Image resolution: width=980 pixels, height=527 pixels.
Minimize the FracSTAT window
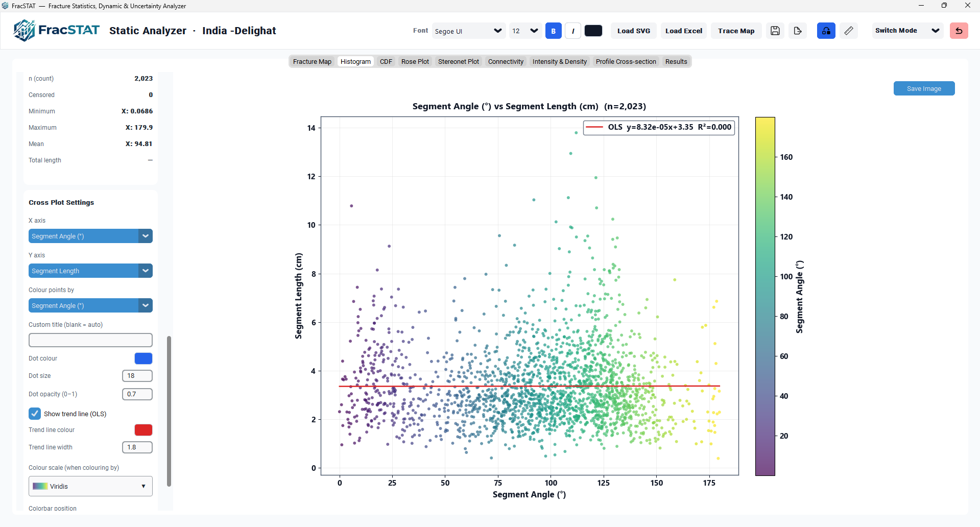[x=921, y=6]
